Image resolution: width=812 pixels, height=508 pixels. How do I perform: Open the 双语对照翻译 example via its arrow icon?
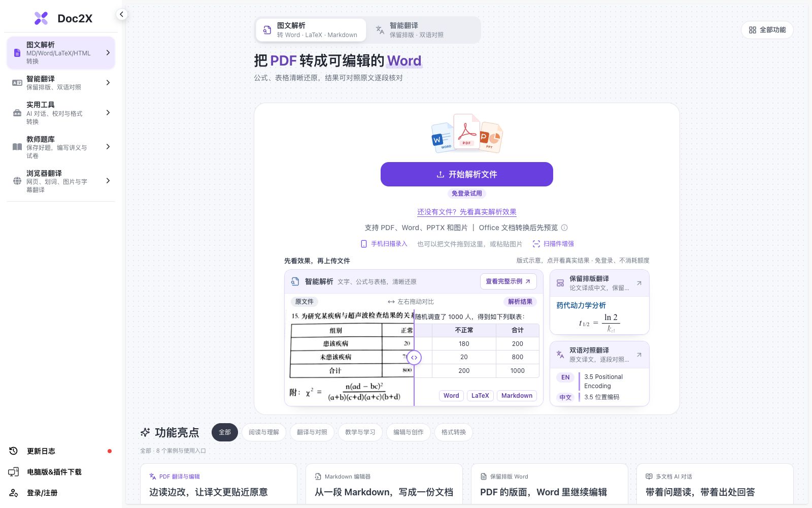tap(639, 355)
